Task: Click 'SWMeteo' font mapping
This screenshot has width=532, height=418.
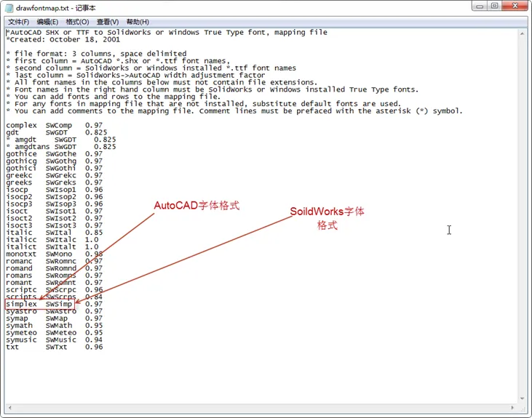Action: pos(61,332)
